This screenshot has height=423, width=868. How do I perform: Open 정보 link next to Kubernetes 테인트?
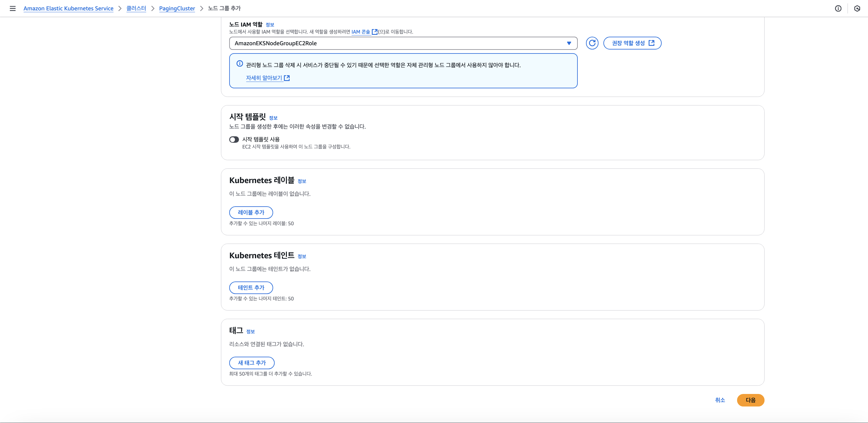click(x=302, y=256)
